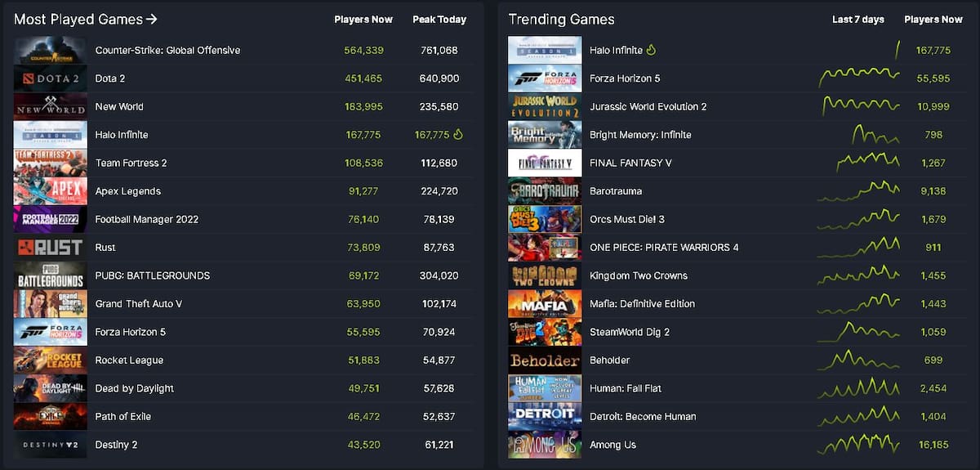Open the New World game thumbnail
980x470 pixels.
(x=50, y=107)
